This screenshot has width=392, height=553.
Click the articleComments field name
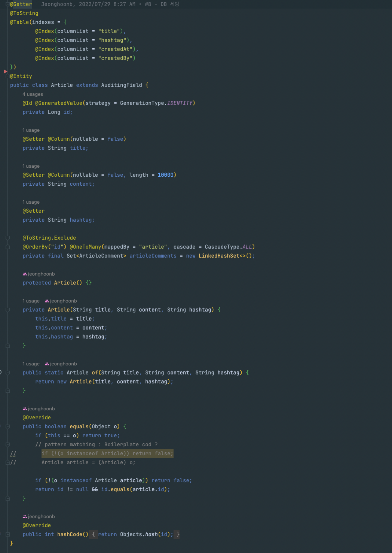click(x=153, y=256)
